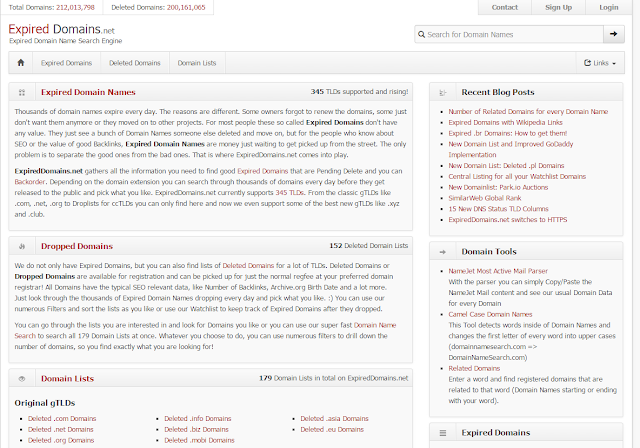The width and height of the screenshot is (640, 448).
Task: Click the Deleted Domains count text
Action: [158, 7]
